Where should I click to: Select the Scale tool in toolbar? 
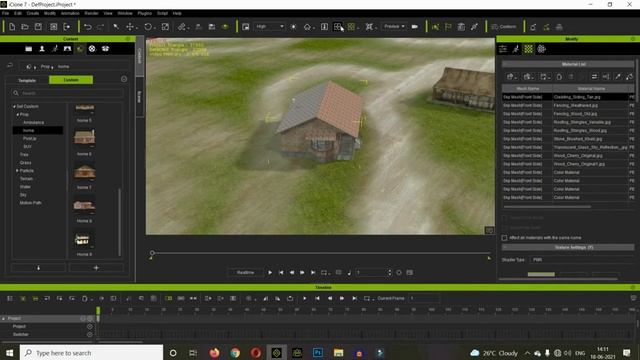pos(165,27)
